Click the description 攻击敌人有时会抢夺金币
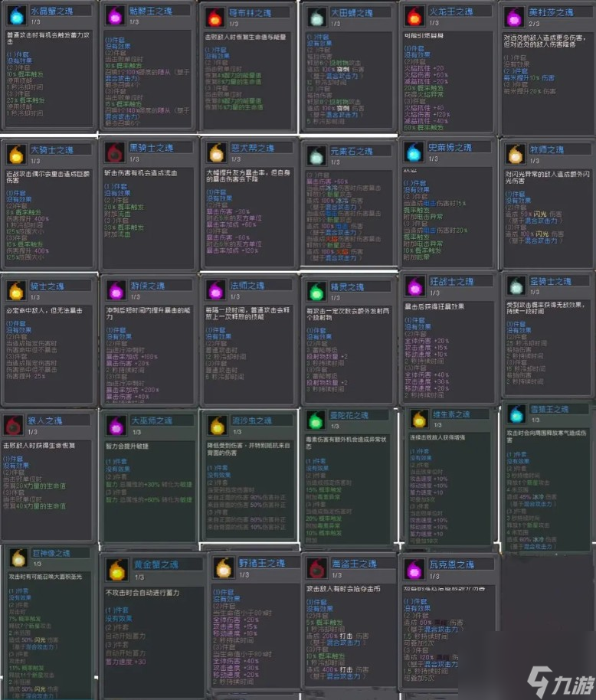This screenshot has width=596, height=700. tap(343, 589)
